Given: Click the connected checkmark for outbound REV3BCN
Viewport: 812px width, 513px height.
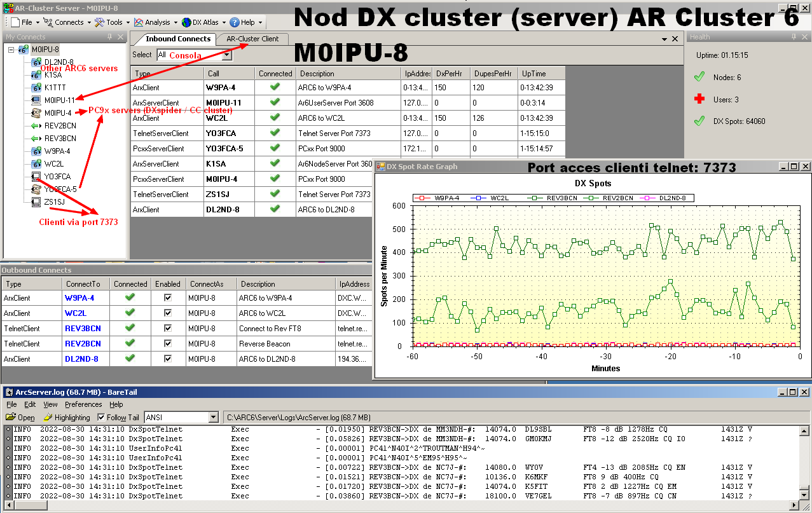Looking at the screenshot, I should pos(130,328).
